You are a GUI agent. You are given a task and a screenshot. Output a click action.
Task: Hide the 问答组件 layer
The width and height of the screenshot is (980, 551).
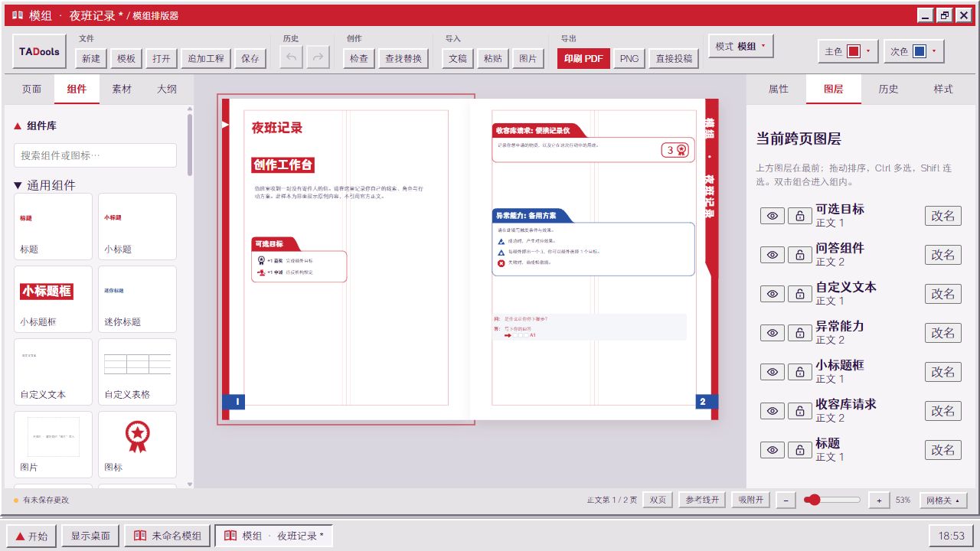click(x=773, y=255)
